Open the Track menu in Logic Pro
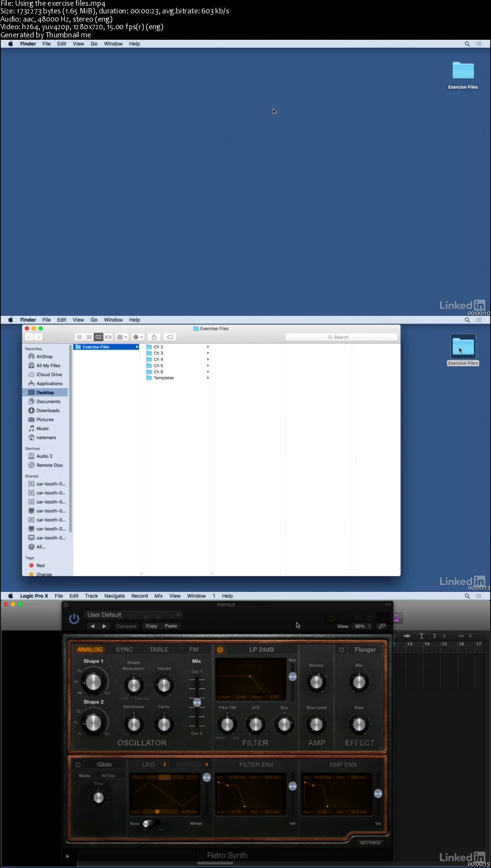Image resolution: width=491 pixels, height=868 pixels. click(91, 596)
